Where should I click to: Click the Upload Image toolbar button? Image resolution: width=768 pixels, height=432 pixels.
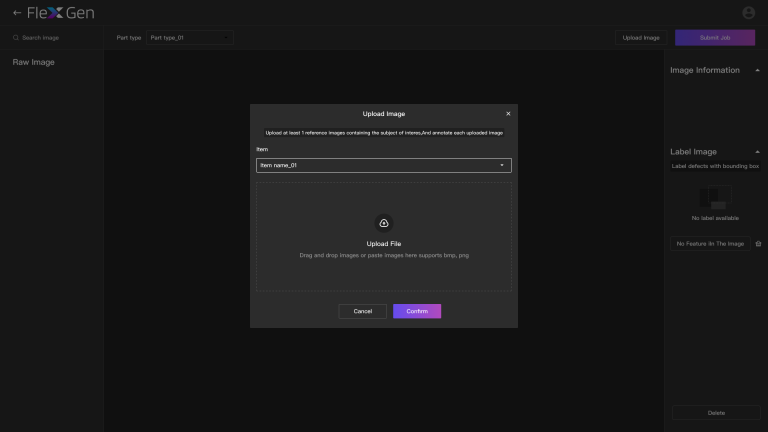tap(641, 37)
